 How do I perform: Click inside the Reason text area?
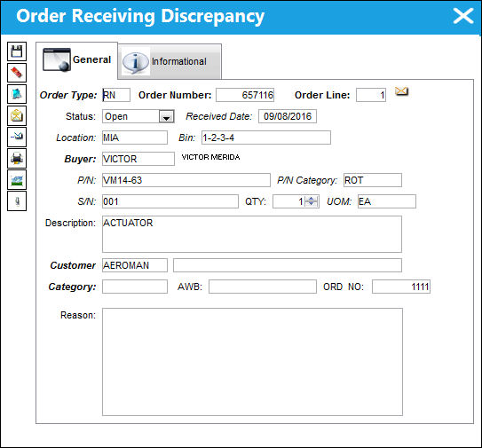pos(252,362)
